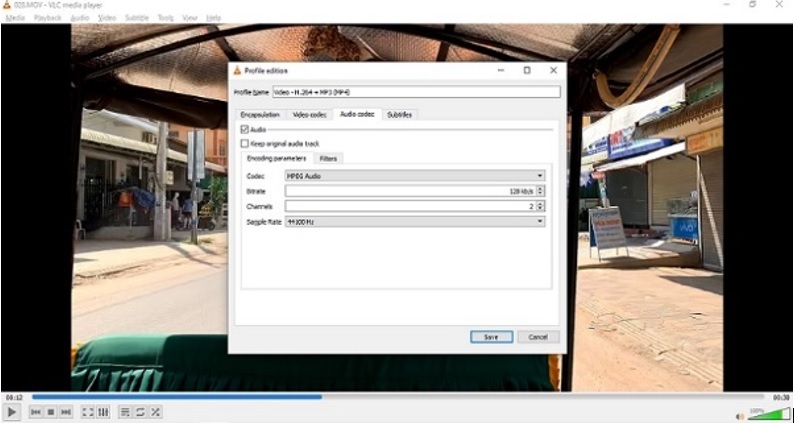Open the extended settings equalizer icon

coord(103,412)
